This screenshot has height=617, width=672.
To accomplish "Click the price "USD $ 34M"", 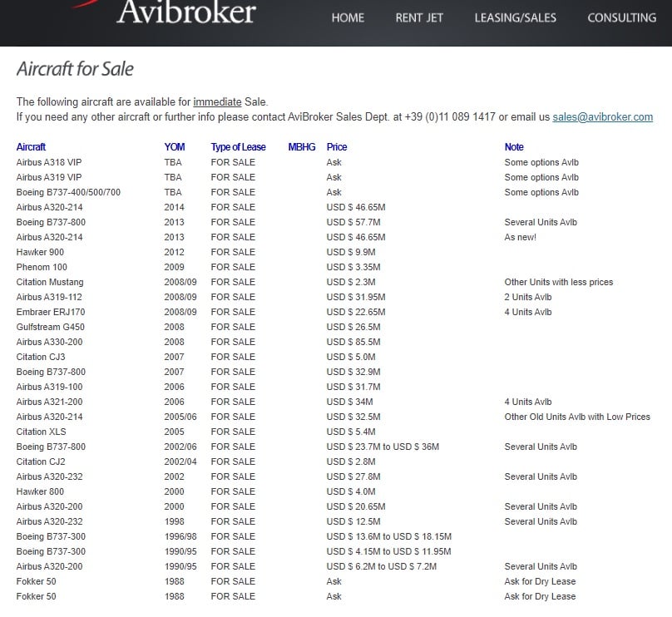I will [349, 402].
